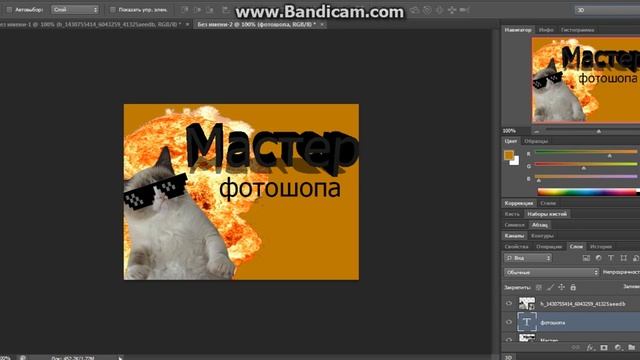Pick a color from the spectrum ramp
The width and height of the screenshot is (640, 360).
[x=588, y=192]
